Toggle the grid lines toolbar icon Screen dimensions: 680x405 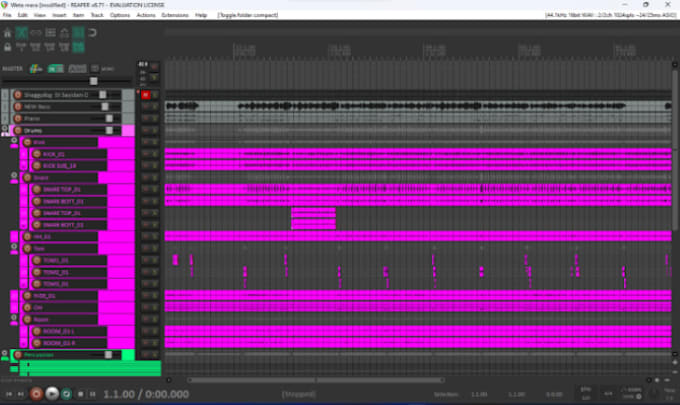point(78,33)
